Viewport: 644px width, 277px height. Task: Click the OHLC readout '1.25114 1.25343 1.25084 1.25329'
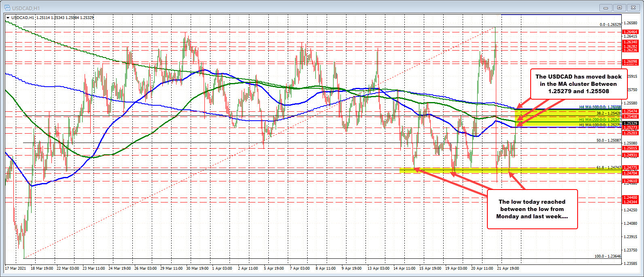[65, 18]
